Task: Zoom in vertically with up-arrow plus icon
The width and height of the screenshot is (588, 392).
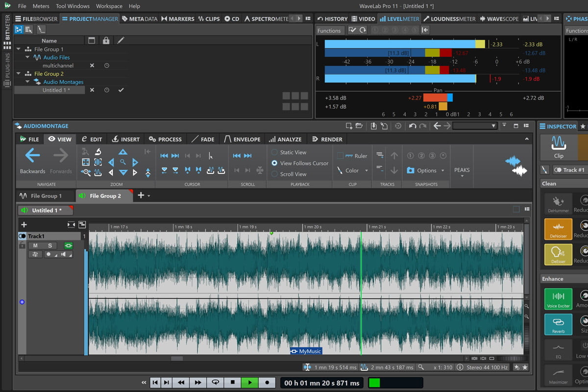Action: [x=123, y=152]
